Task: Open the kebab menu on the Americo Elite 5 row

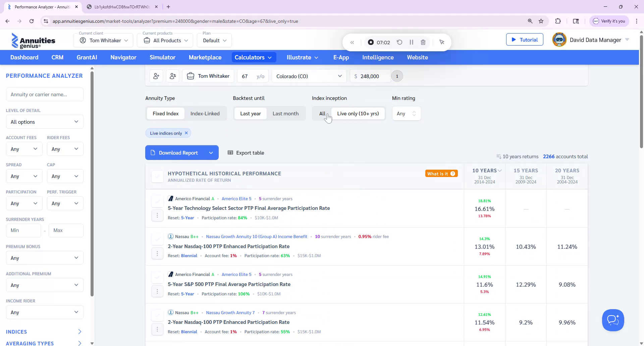Action: [157, 216]
